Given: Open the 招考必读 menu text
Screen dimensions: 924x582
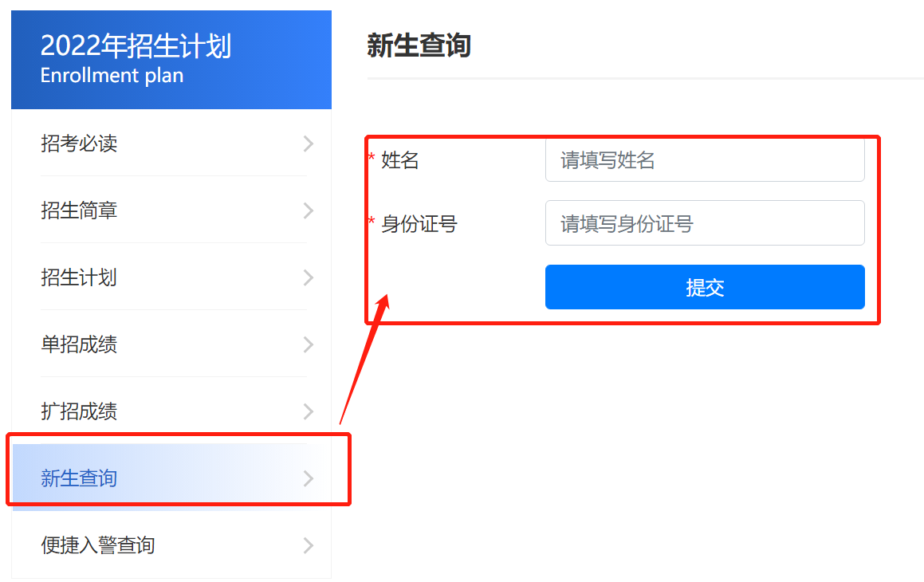Looking at the screenshot, I should click(x=79, y=144).
